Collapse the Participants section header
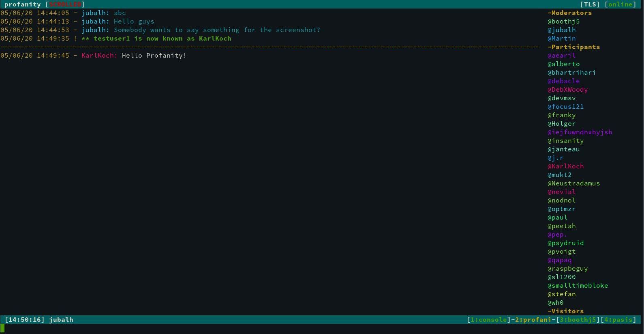The height and width of the screenshot is (334, 644). pos(573,47)
